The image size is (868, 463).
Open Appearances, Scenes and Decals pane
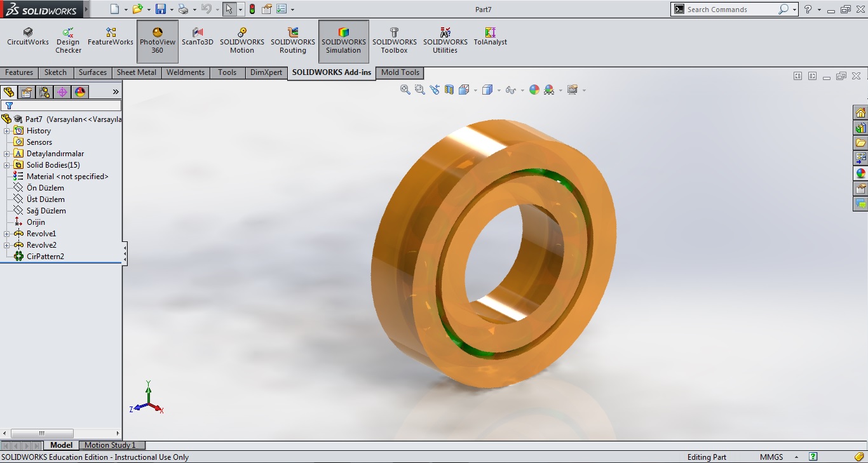[860, 173]
